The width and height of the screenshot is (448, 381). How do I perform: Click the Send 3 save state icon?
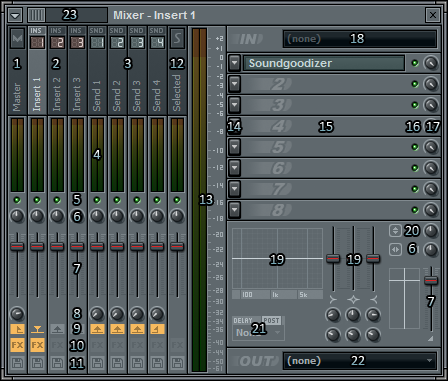point(137,363)
